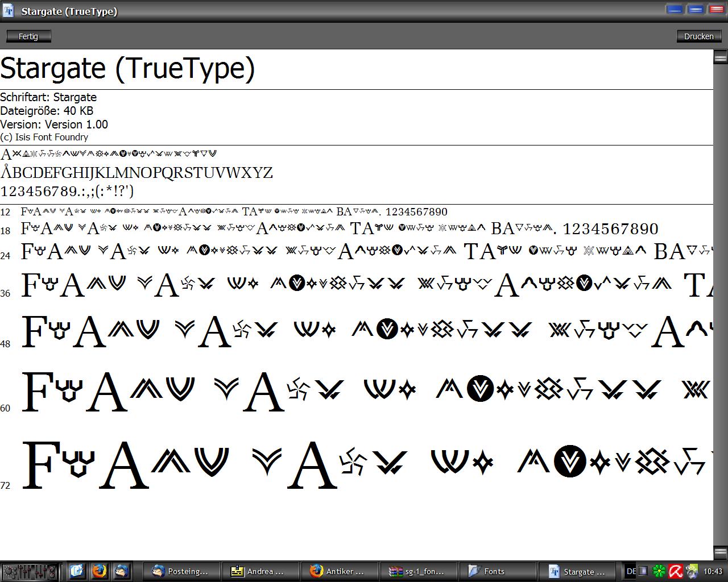Minimize the Stargate font viewer window
Viewport: 728px width, 582px height.
tap(675, 9)
